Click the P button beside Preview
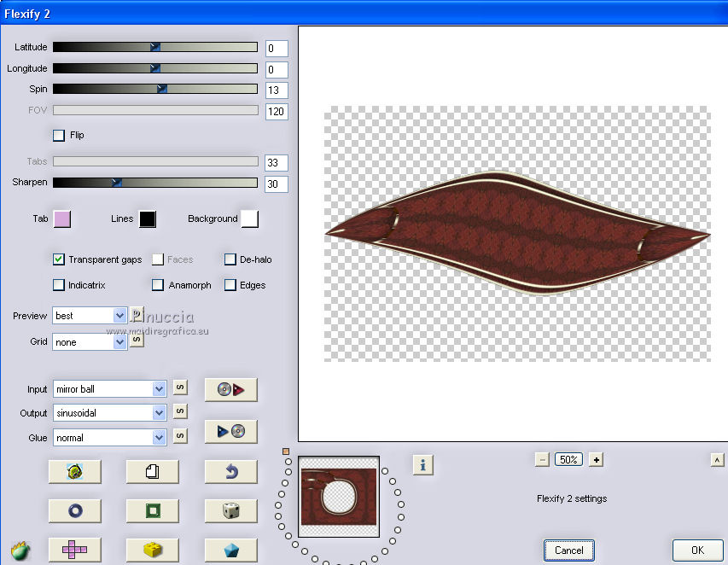728x565 pixels. (x=137, y=314)
